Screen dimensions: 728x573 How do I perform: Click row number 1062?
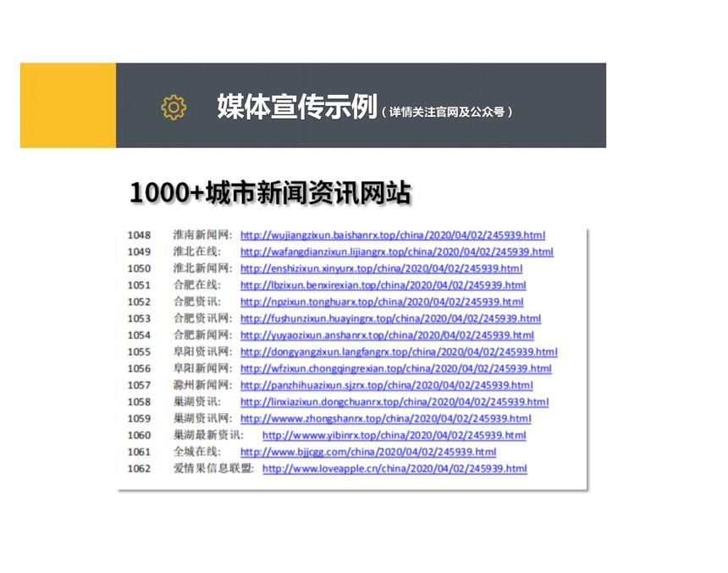click(x=140, y=470)
